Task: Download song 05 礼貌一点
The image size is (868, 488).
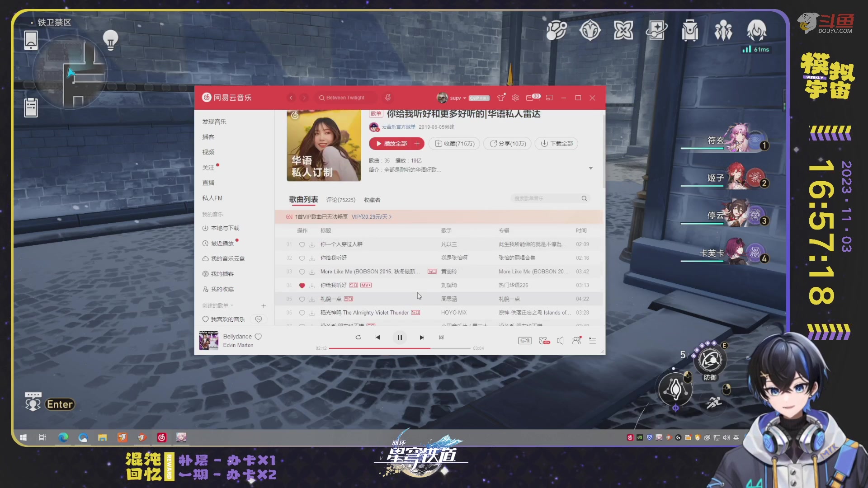Action: tap(312, 299)
